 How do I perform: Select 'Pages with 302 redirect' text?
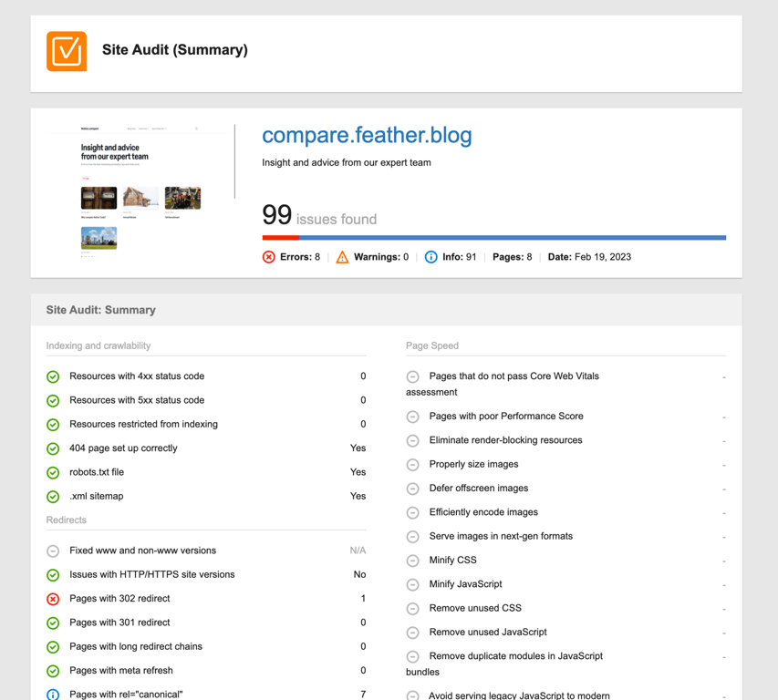pyautogui.click(x=119, y=598)
